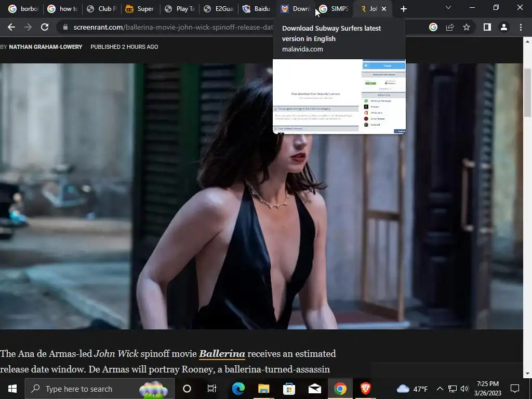Switch to the Baidu tab
The image size is (532, 399).
257,9
